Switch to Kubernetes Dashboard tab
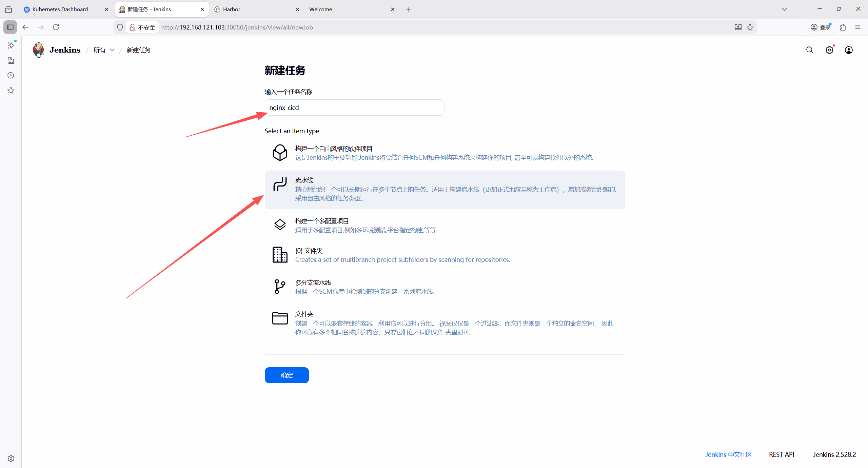The width and height of the screenshot is (868, 468). [60, 9]
